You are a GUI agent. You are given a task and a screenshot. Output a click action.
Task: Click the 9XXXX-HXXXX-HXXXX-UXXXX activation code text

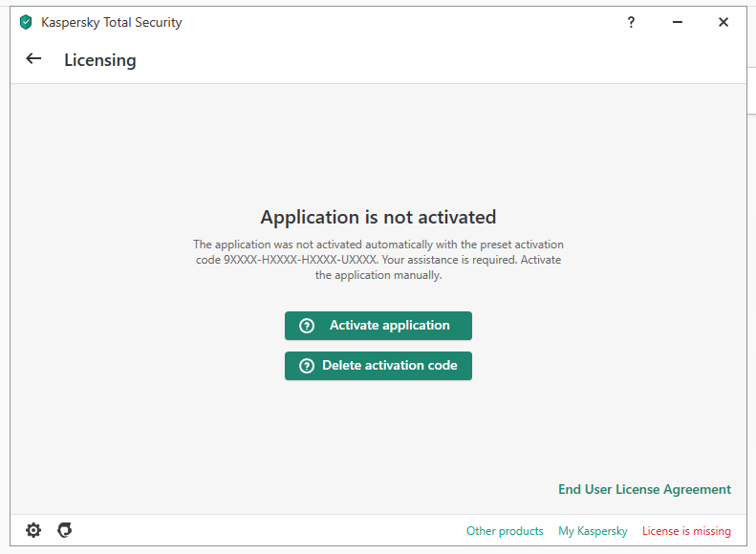click(x=300, y=260)
